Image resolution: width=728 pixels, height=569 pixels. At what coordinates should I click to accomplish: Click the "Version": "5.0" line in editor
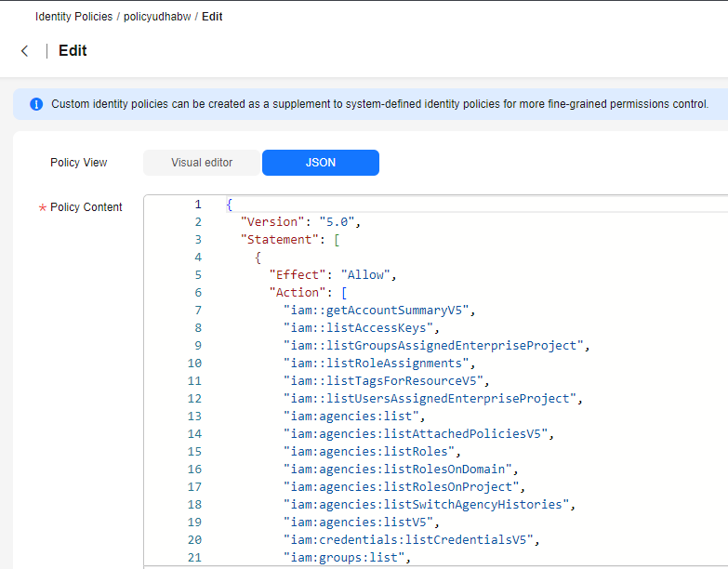click(299, 222)
